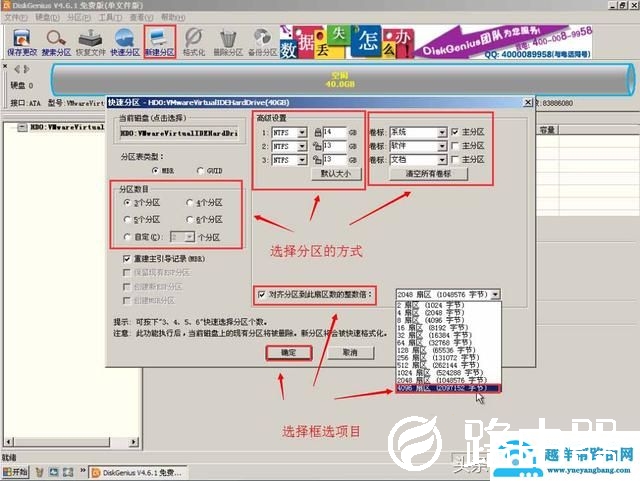This screenshot has height=481, width=640.
Task: Click the previous disk left arrow
Action: point(17,69)
